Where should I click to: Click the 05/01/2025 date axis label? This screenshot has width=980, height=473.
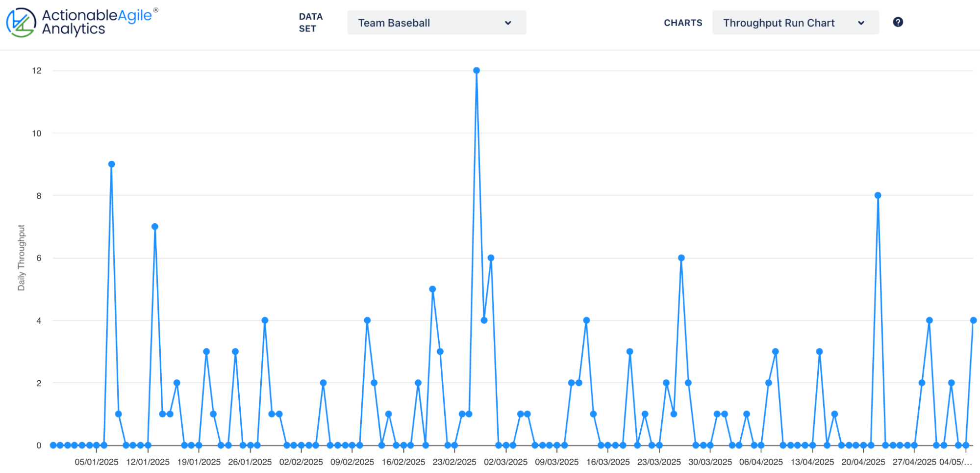[97, 462]
